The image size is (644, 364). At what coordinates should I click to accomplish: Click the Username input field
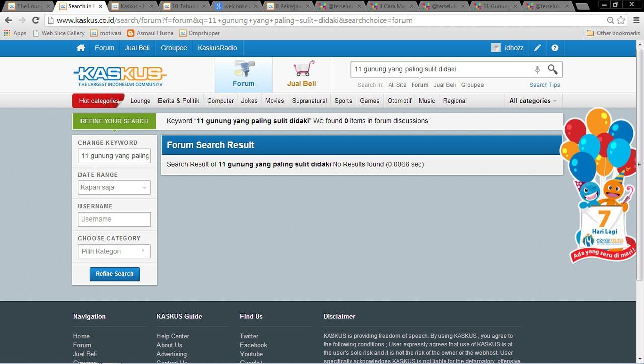pos(114,219)
